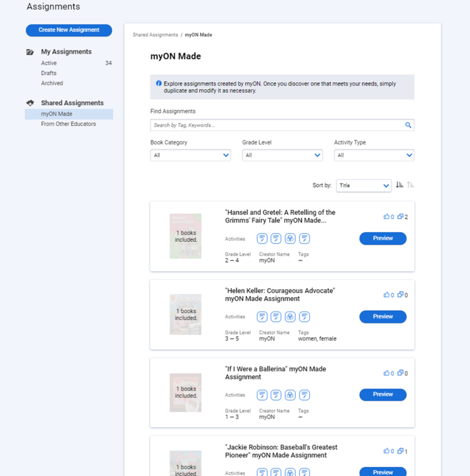
Task: Click last writing activity icon on Ballerina assignment
Action: 305,395
